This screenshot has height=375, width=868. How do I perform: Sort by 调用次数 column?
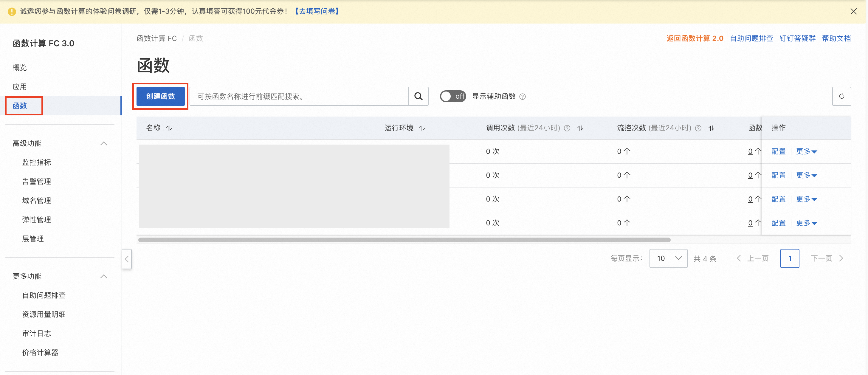[x=580, y=128]
